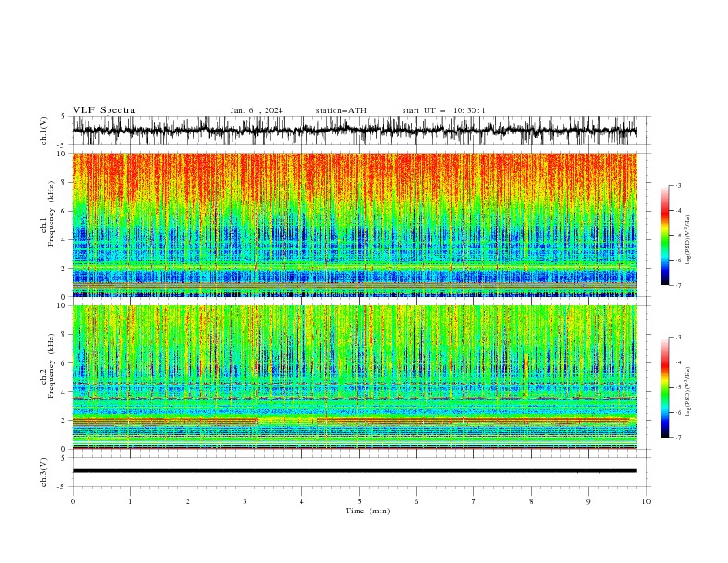Image resolution: width=728 pixels, height=563 pixels.
Task: Click the ch.1 spectrogram panel
Action: (354, 224)
